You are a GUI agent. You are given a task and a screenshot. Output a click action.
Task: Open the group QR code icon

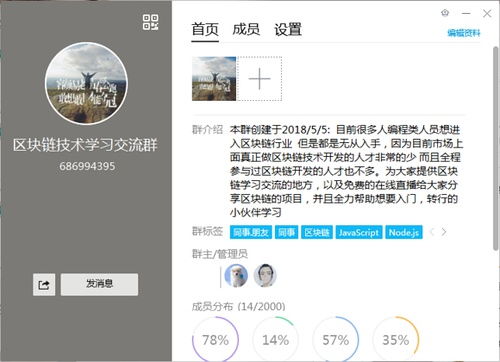click(x=150, y=22)
